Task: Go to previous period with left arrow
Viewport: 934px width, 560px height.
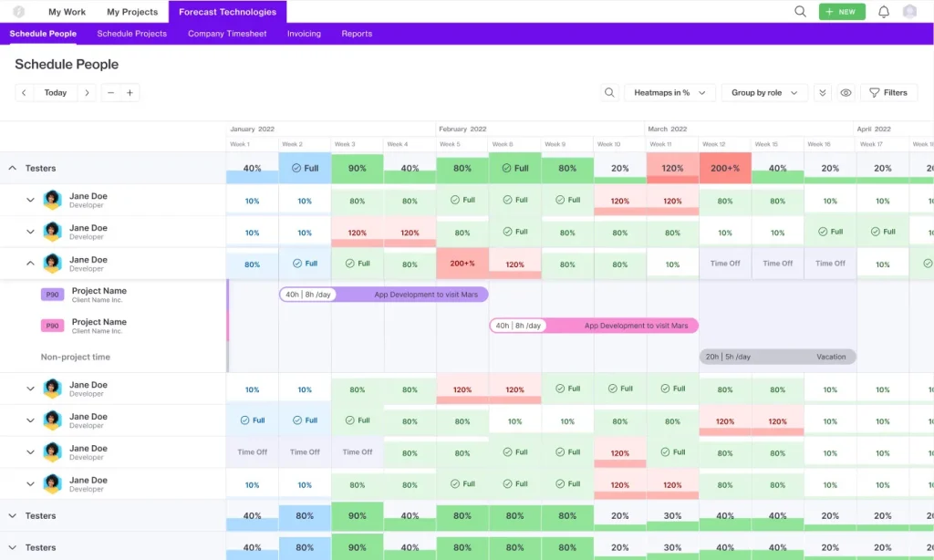Action: click(x=25, y=93)
